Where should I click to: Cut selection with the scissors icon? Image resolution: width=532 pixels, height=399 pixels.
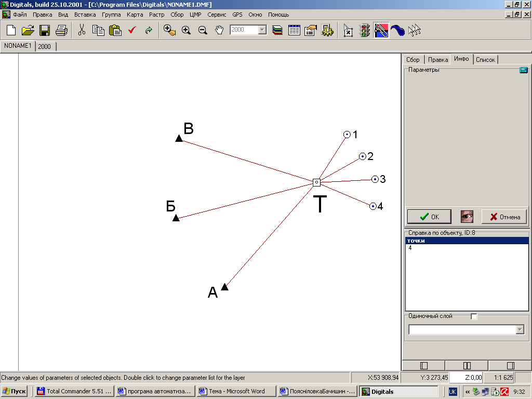(82, 30)
